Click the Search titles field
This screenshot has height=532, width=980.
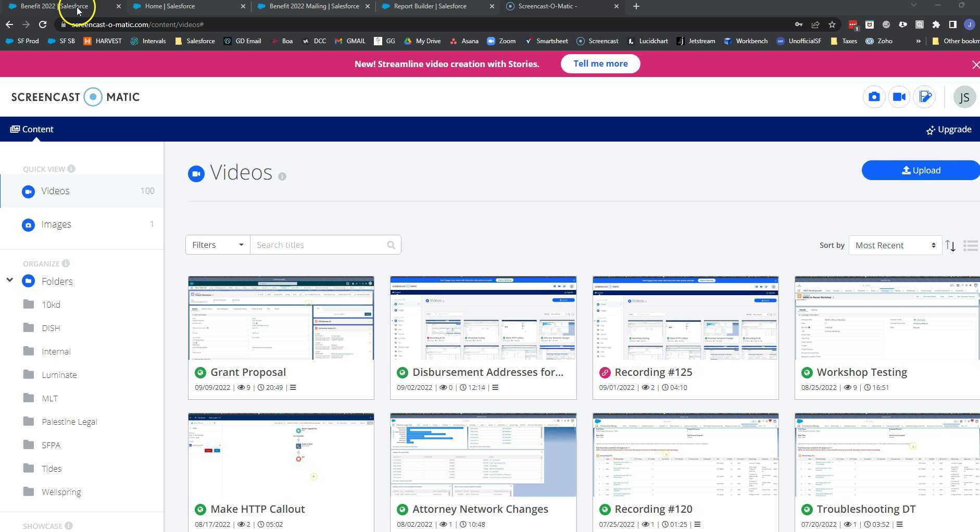coord(318,245)
